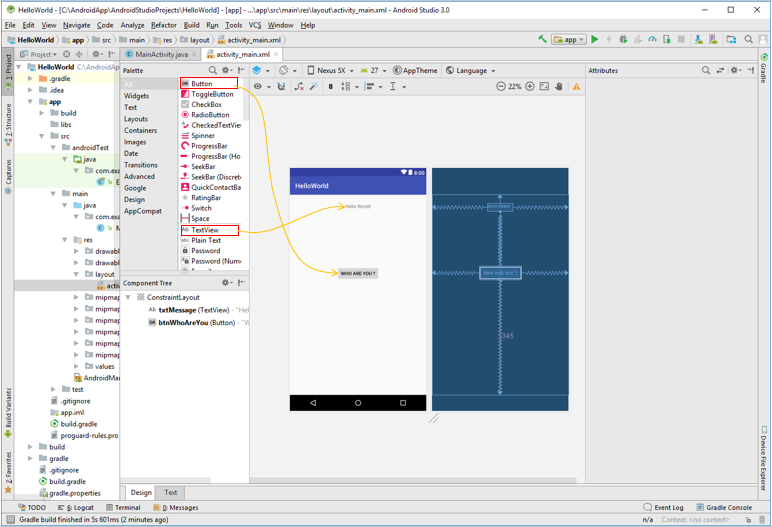Click the Back navigation icon in phone preview
Image resolution: width=772 pixels, height=527 pixels.
313,402
